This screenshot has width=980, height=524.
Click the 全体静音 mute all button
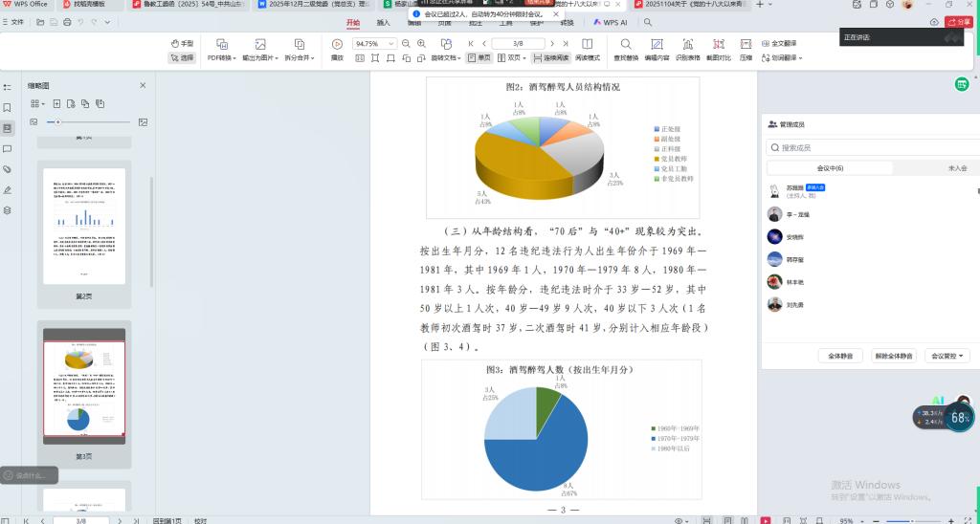841,356
